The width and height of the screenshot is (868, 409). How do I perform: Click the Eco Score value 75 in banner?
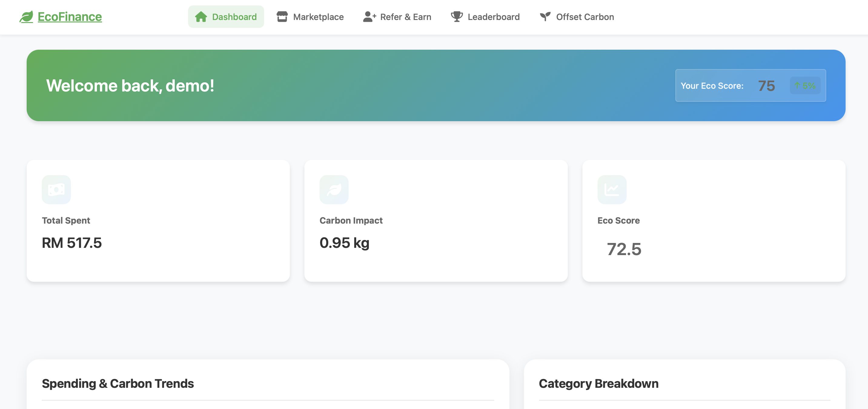(x=767, y=86)
